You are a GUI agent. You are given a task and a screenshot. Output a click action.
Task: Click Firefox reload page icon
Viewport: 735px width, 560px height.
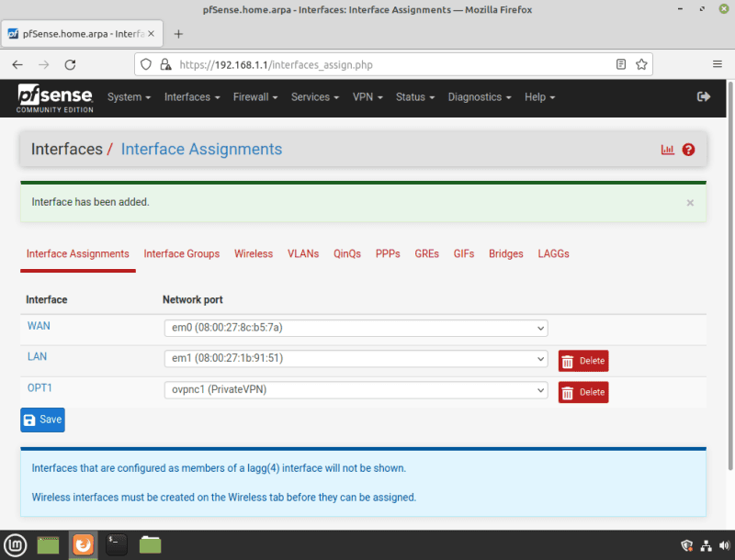click(70, 65)
